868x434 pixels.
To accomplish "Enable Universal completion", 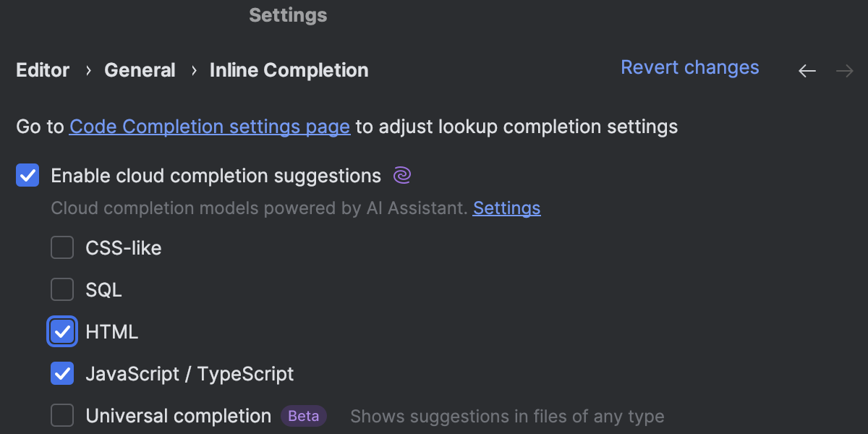I will coord(62,415).
